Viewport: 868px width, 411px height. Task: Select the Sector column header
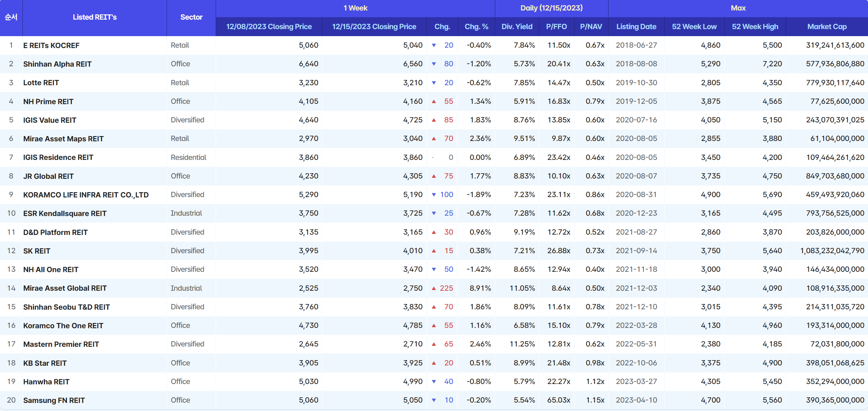(x=191, y=17)
